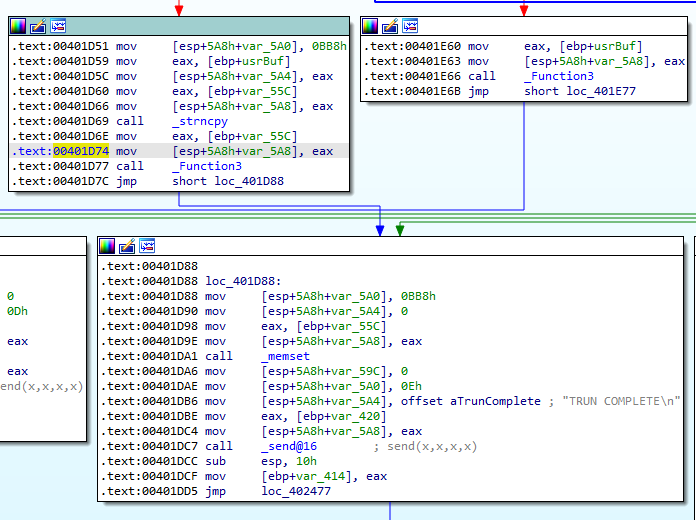The image size is (696, 520).
Task: Click sub esp, 10h instruction
Action: (261, 461)
